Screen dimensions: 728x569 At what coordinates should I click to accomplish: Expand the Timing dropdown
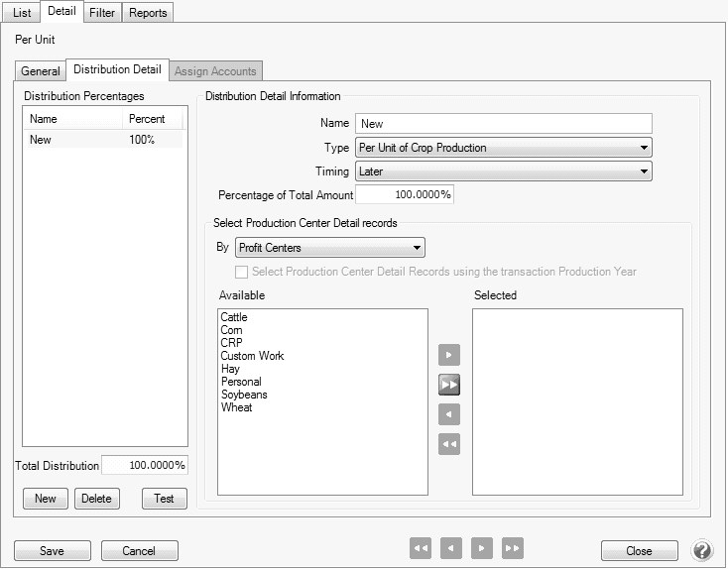coord(503,171)
